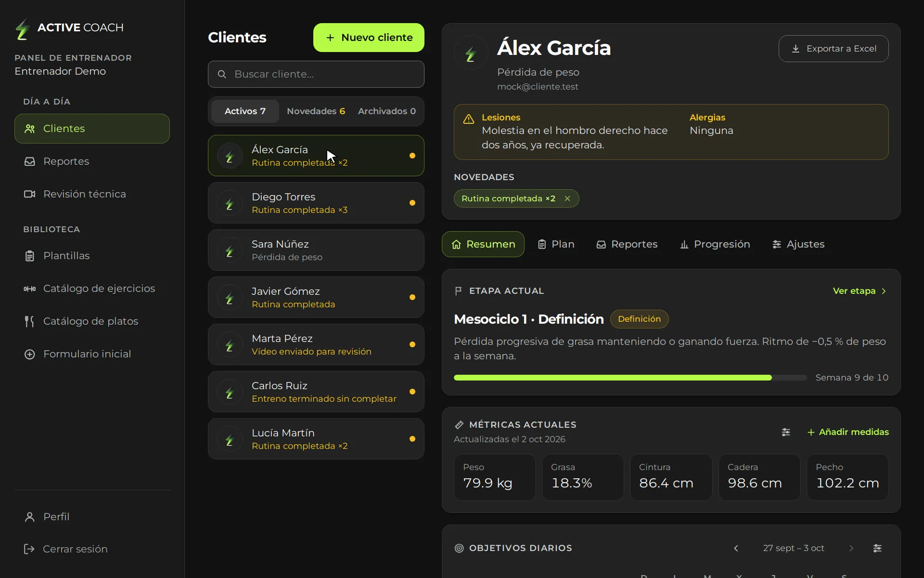Go to previous week in Objetivos diarios
The width and height of the screenshot is (924, 578).
[x=736, y=548]
